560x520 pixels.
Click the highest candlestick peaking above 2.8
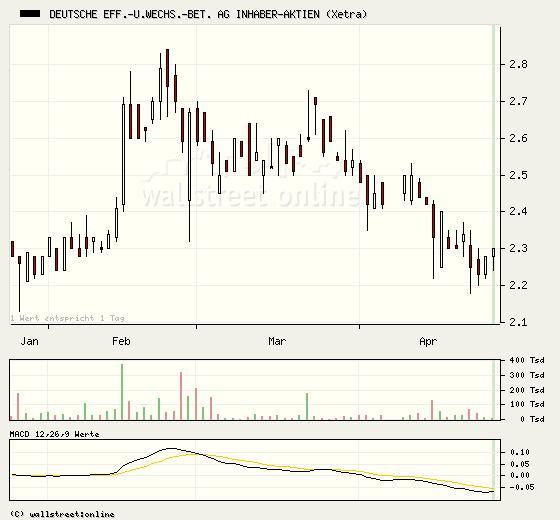[x=168, y=83]
